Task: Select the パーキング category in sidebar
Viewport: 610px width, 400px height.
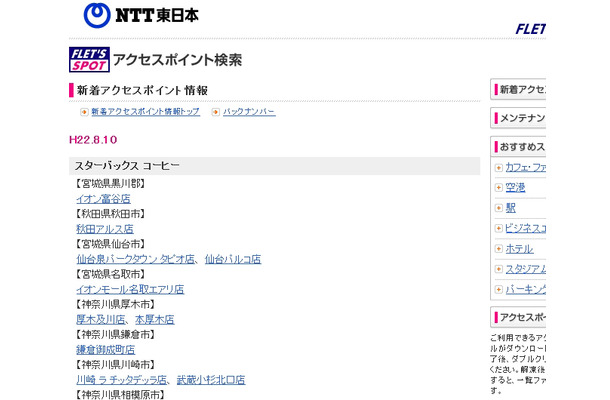Action: pos(525,289)
